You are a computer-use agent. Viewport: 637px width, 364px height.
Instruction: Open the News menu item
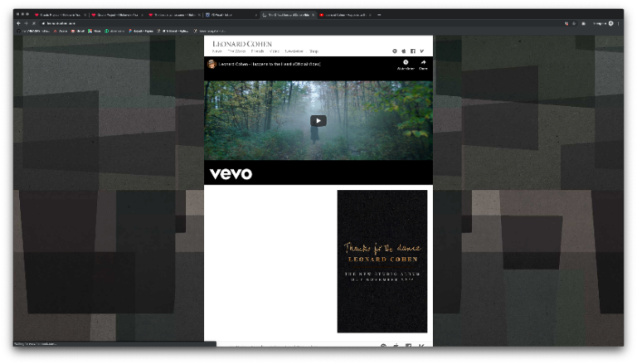[x=217, y=51]
